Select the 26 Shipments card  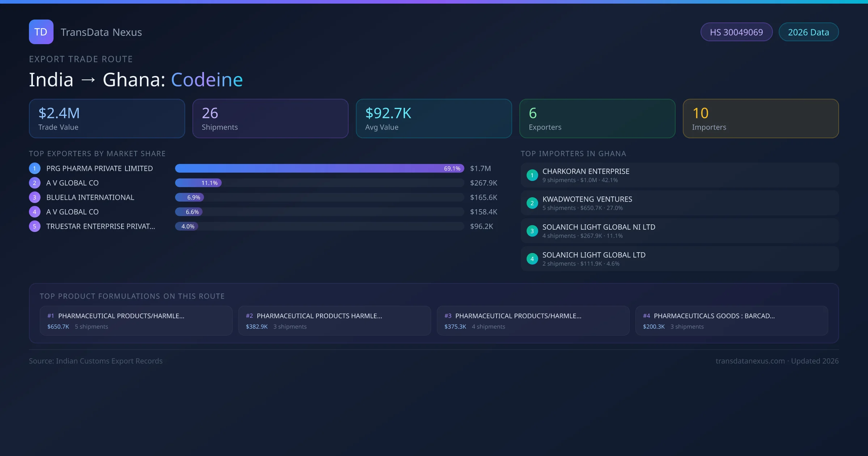(x=270, y=118)
